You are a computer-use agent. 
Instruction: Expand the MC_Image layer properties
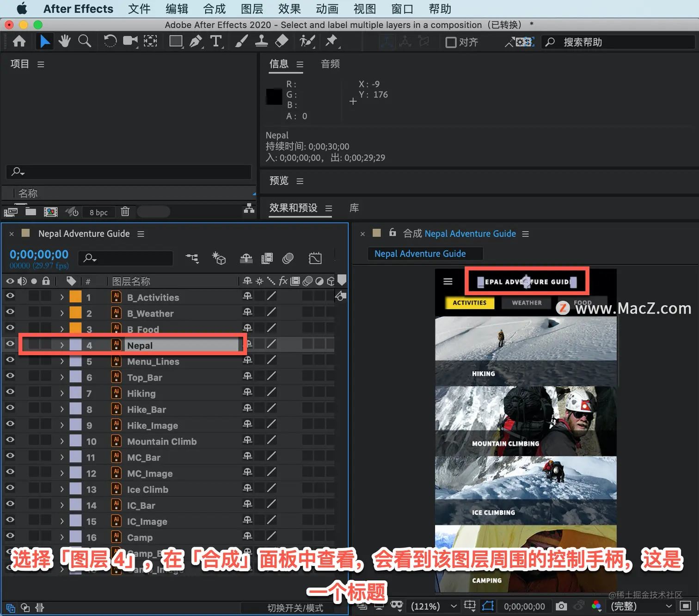62,474
